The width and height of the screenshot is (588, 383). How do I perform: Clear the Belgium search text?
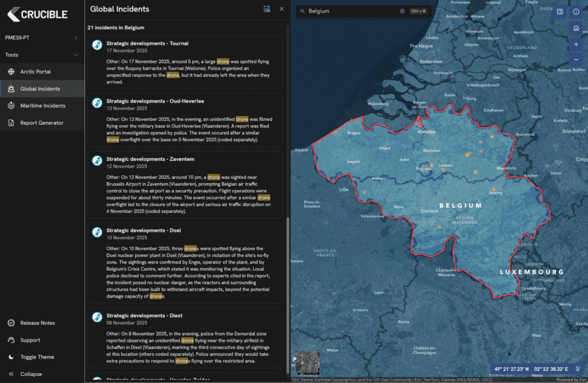tap(402, 11)
